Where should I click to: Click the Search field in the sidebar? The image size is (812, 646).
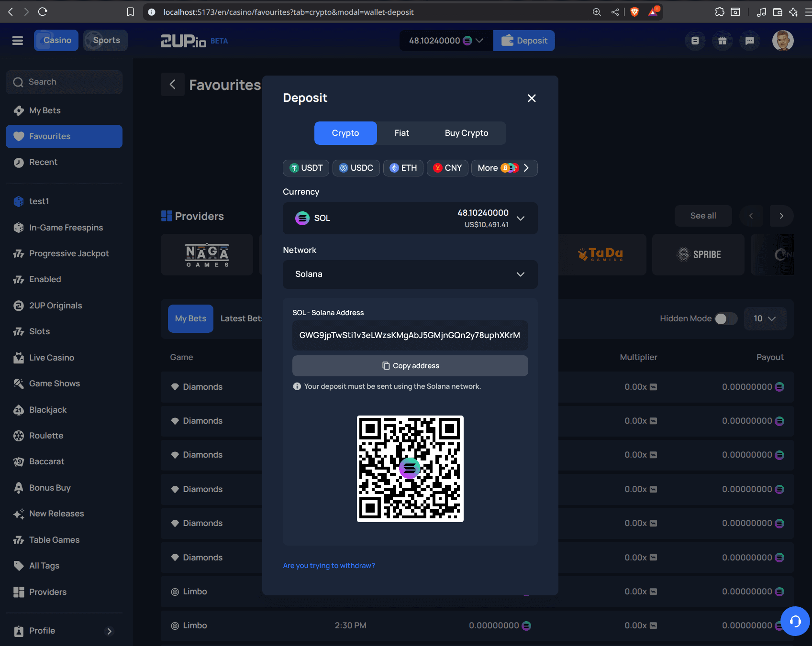click(64, 82)
